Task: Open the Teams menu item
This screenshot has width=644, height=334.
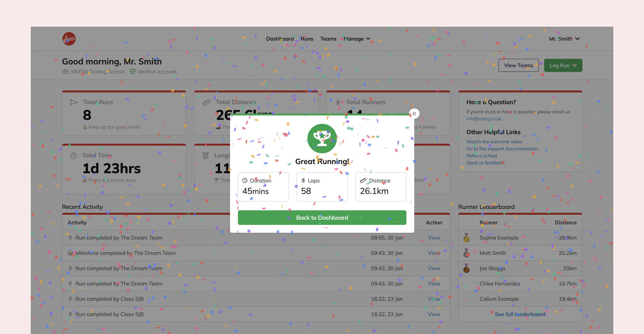Action: pyautogui.click(x=328, y=39)
